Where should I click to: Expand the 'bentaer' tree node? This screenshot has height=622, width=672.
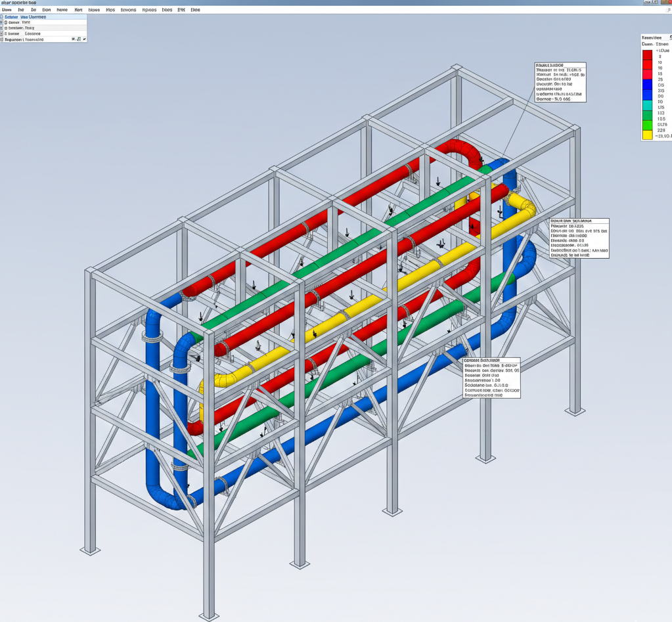[2, 28]
